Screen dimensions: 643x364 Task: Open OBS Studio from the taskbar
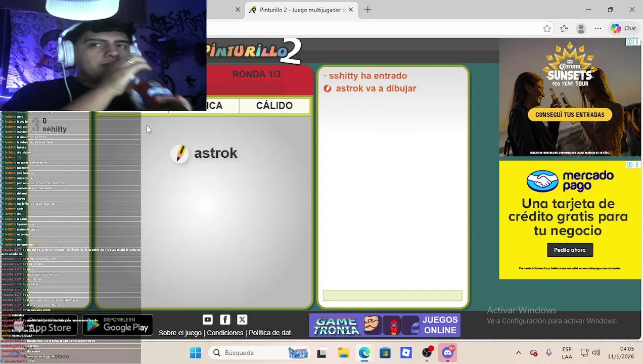click(427, 353)
